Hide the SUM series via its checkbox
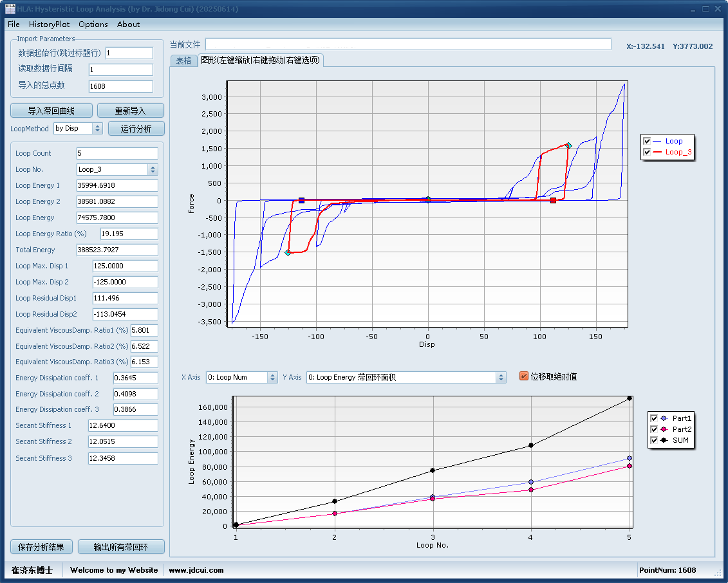The width and height of the screenshot is (728, 583). click(x=654, y=440)
